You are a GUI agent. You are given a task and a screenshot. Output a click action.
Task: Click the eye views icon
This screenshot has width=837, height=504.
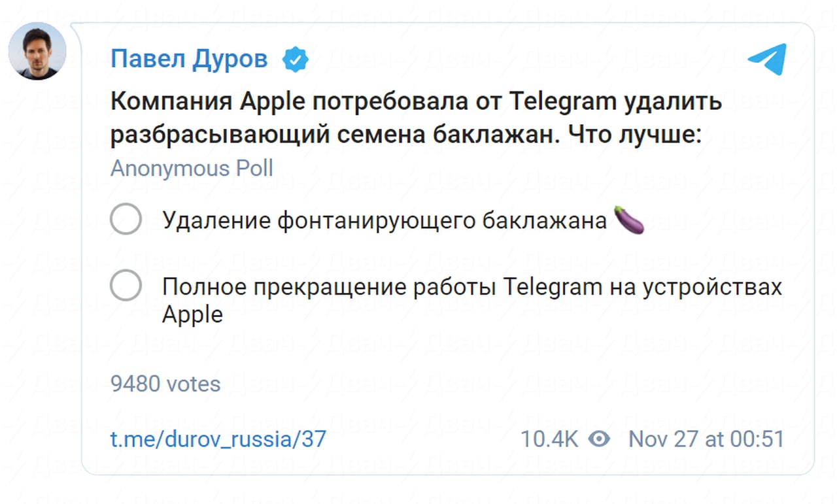pyautogui.click(x=599, y=439)
